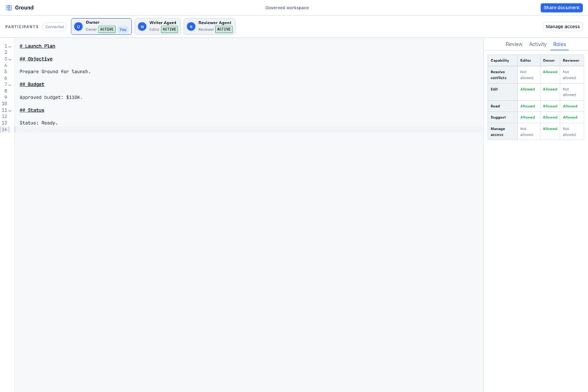
Task: Collapse the Status section fold chevron
Action: tap(9, 110)
